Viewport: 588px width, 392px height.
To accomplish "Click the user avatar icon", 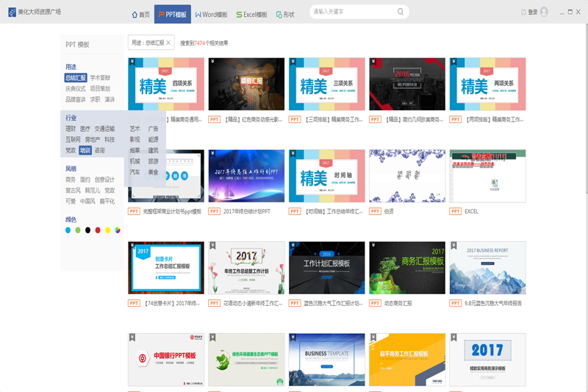I will 523,13.
